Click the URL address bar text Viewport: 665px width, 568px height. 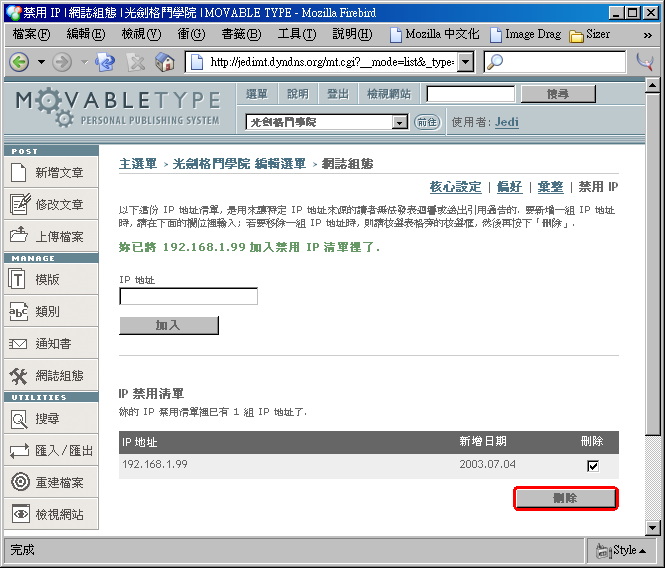pos(332,62)
